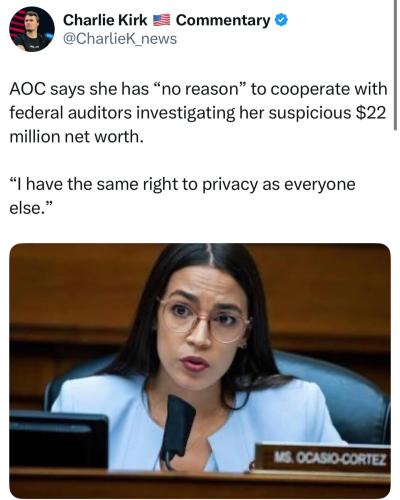400x500 pixels.
Task: Open the attached hearing photo
Action: point(200,371)
